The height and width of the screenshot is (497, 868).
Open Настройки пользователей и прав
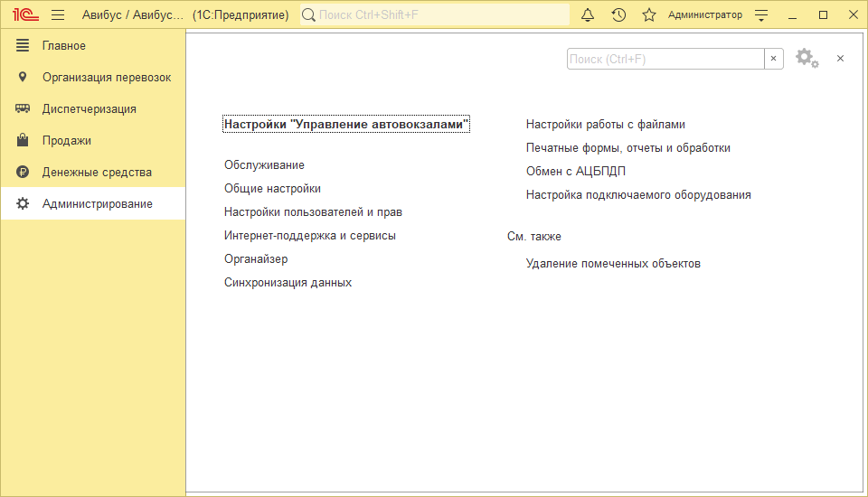point(313,212)
